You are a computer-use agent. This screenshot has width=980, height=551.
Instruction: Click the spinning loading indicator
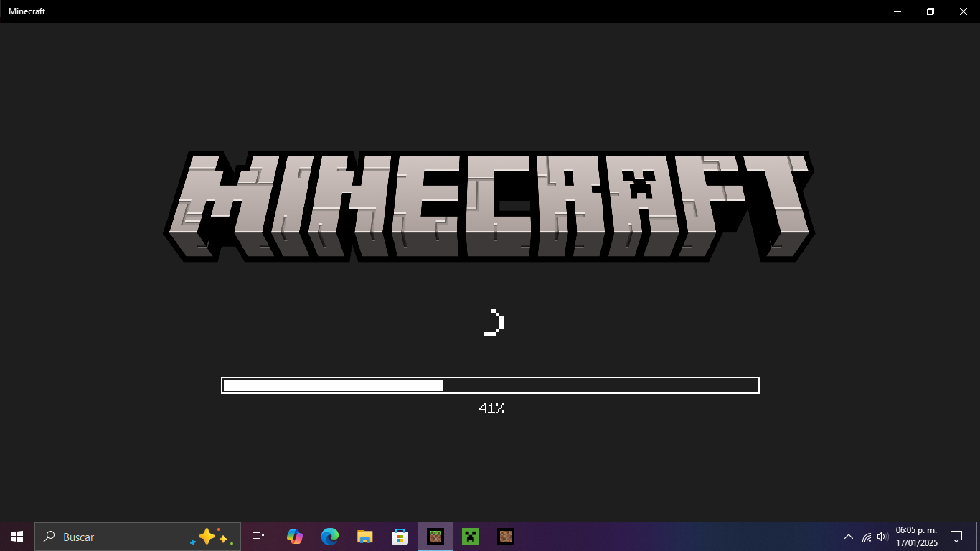(x=494, y=323)
